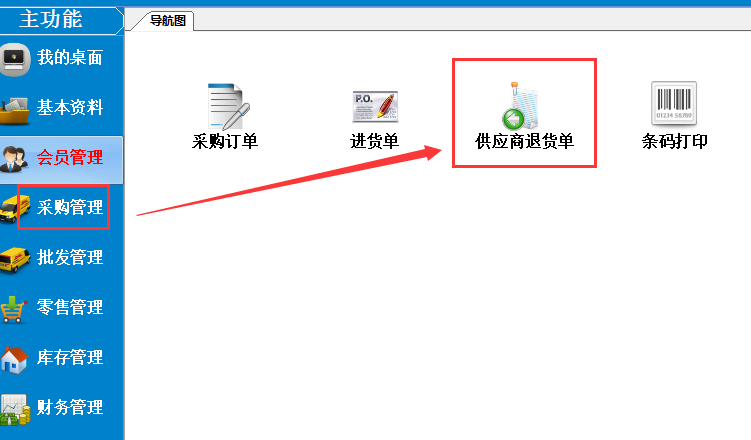Switch to the 导航图 tab
This screenshot has width=751, height=440.
tap(167, 21)
